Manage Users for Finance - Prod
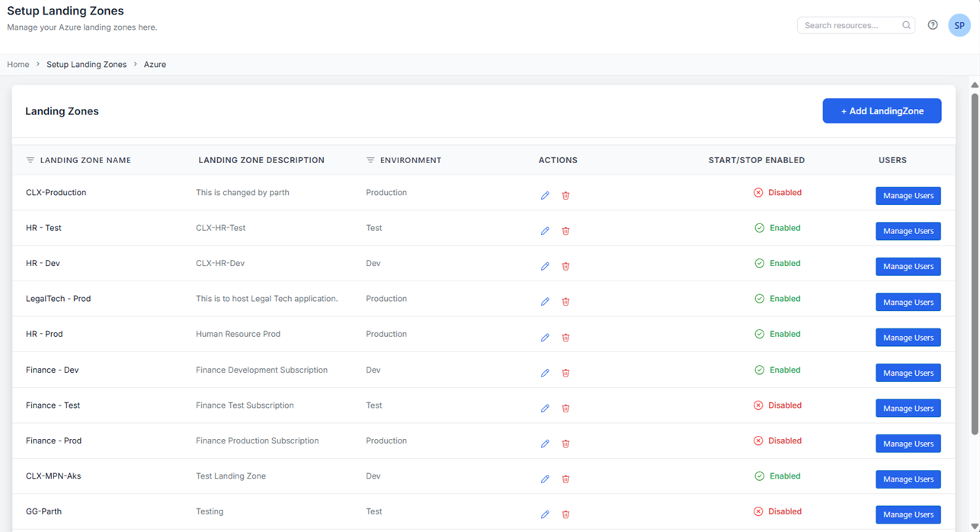Screen dimensions: 980x532 (x=908, y=444)
